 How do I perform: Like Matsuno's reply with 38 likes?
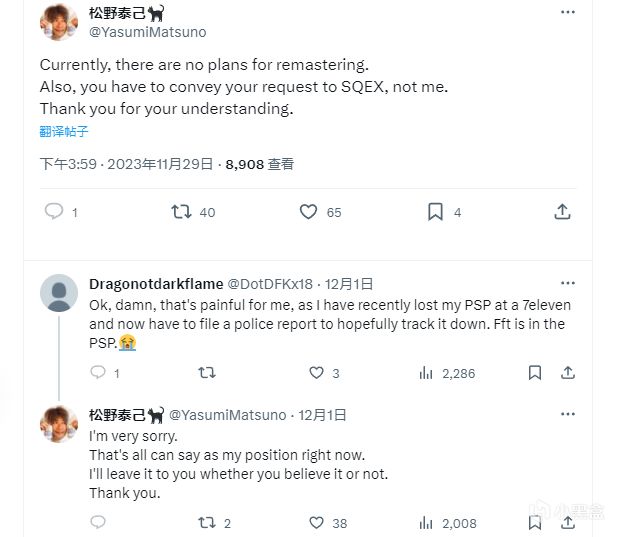(316, 522)
